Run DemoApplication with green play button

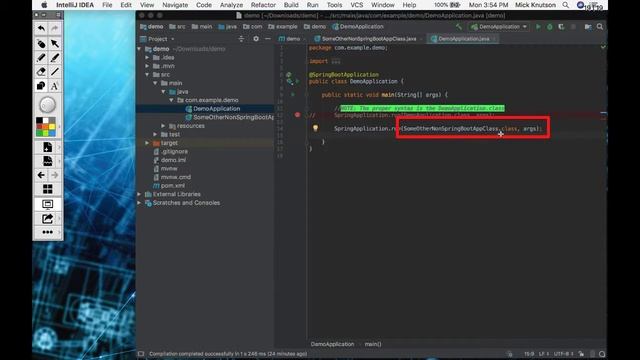tap(538, 27)
